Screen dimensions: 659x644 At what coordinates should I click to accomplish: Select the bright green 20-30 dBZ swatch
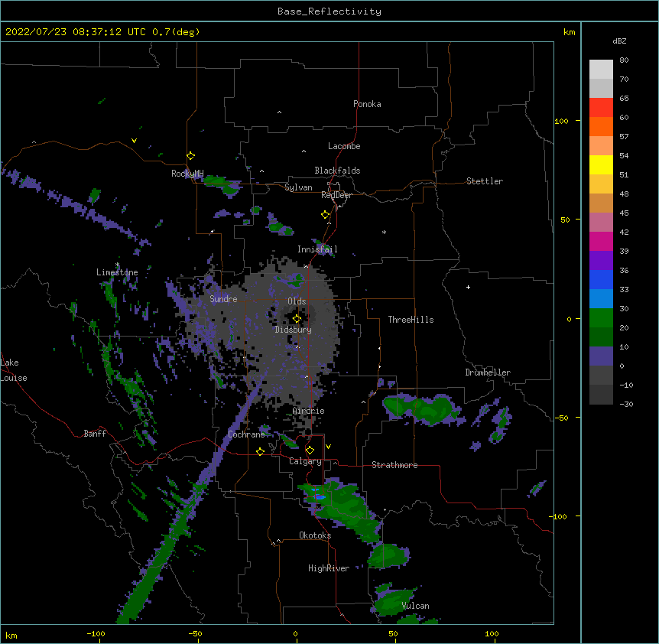click(x=601, y=318)
